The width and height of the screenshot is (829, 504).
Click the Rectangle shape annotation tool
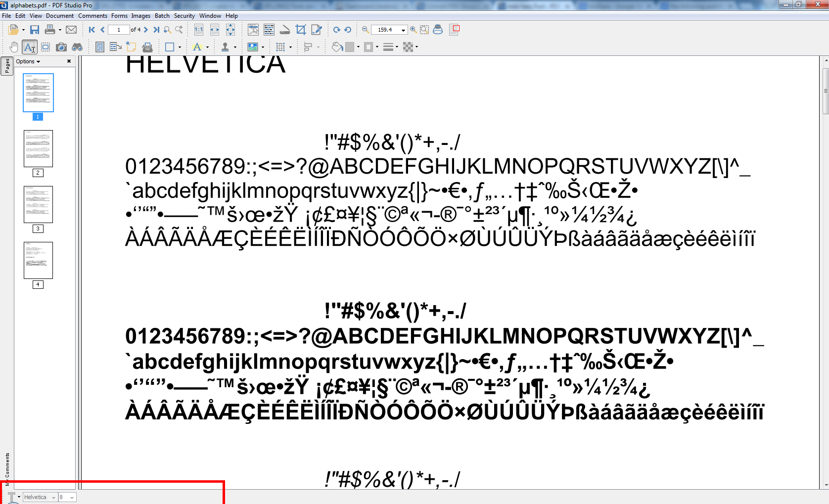coord(170,47)
